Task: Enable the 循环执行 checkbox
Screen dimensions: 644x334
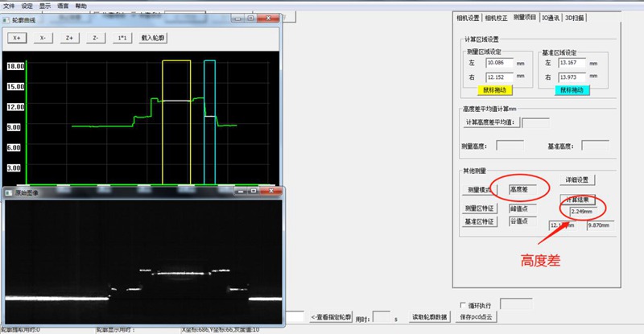Action: (461, 305)
